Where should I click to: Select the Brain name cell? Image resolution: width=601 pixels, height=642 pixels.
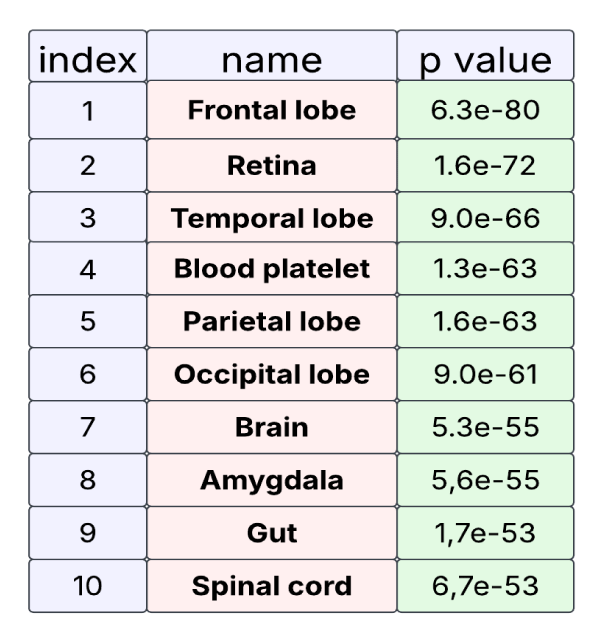coord(272,428)
